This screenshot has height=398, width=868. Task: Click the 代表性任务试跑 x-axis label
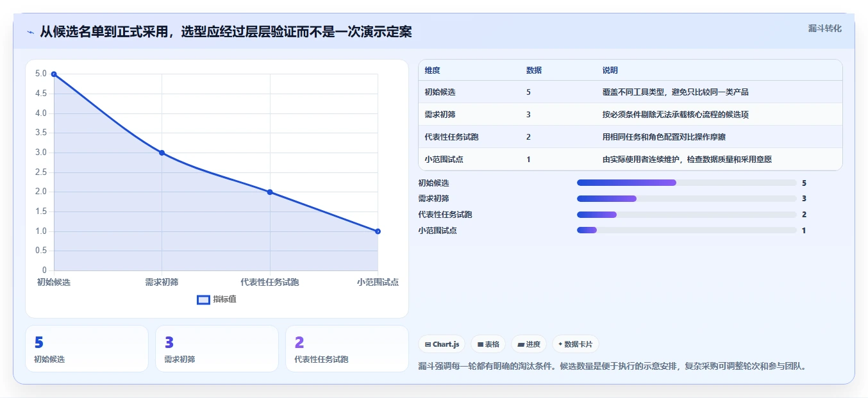pyautogui.click(x=270, y=282)
